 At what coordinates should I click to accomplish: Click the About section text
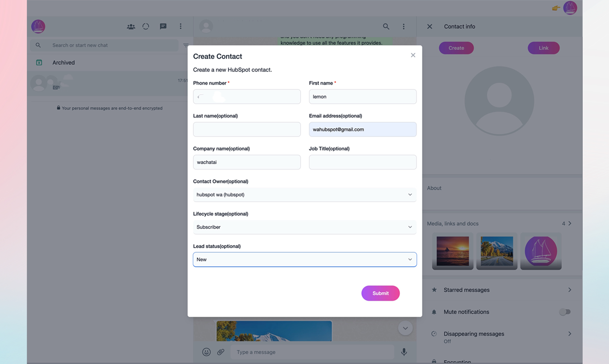pyautogui.click(x=434, y=188)
